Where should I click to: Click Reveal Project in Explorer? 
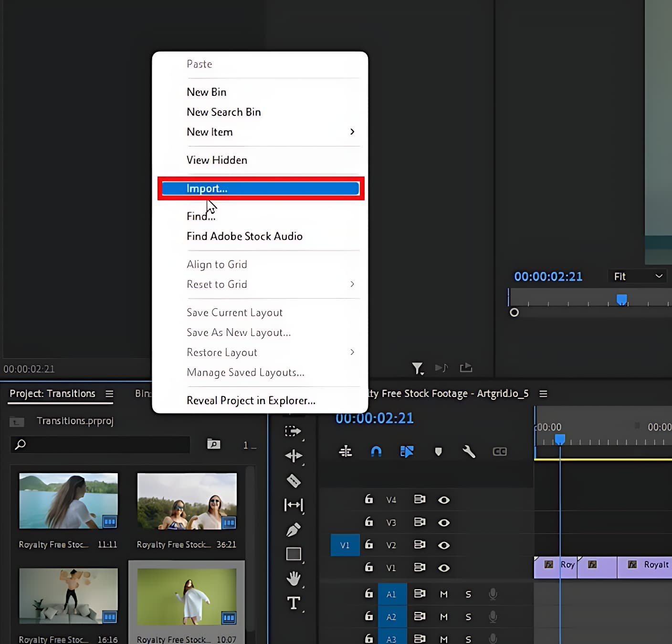tap(251, 400)
